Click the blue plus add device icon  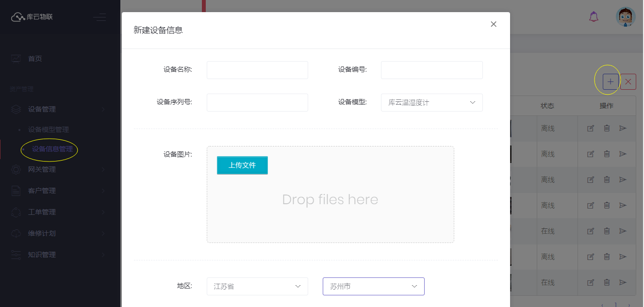pyautogui.click(x=611, y=82)
